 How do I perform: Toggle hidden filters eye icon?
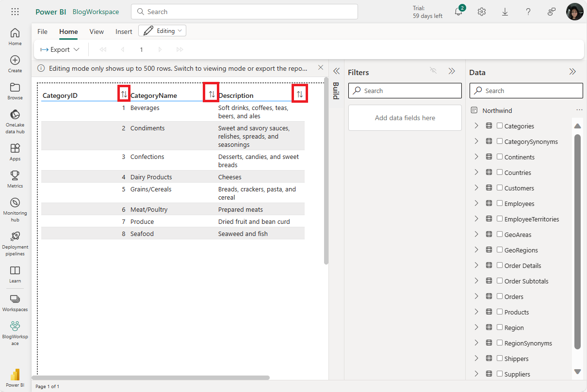click(434, 71)
